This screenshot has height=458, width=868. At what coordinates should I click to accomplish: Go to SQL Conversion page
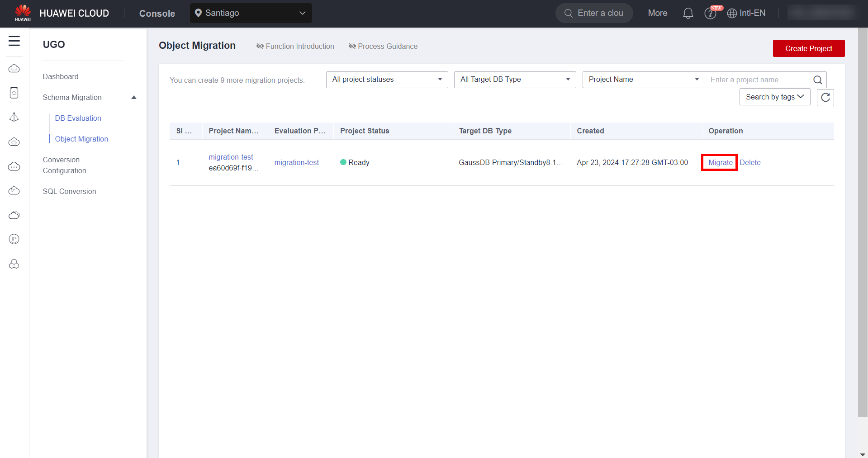[x=69, y=191]
